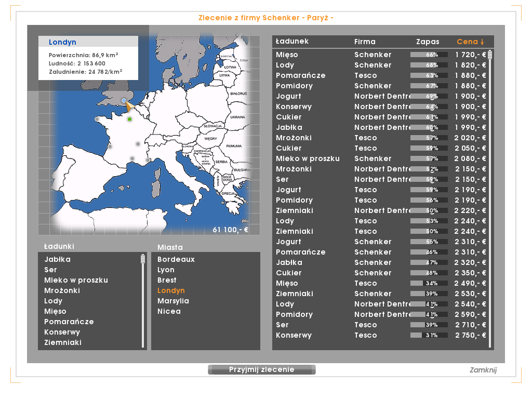Sort table by Cena column header
532x399 pixels.
470,42
